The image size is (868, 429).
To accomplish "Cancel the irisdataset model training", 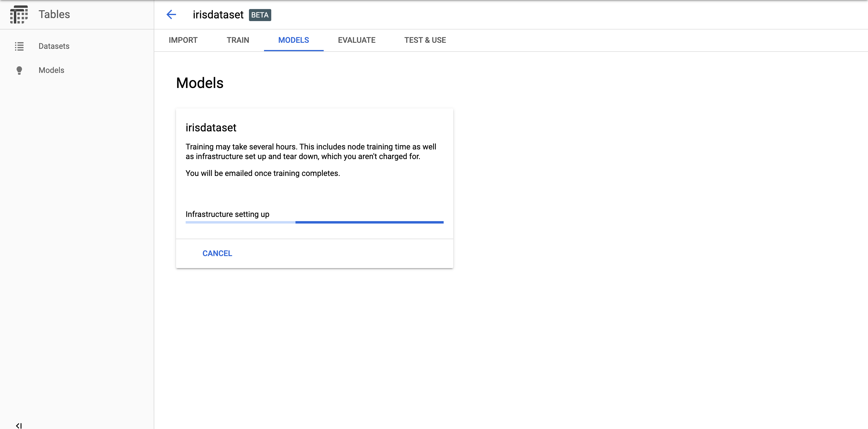I will [x=217, y=253].
